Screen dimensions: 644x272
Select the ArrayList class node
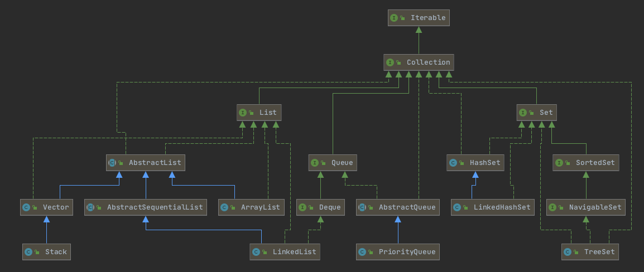[x=251, y=207]
